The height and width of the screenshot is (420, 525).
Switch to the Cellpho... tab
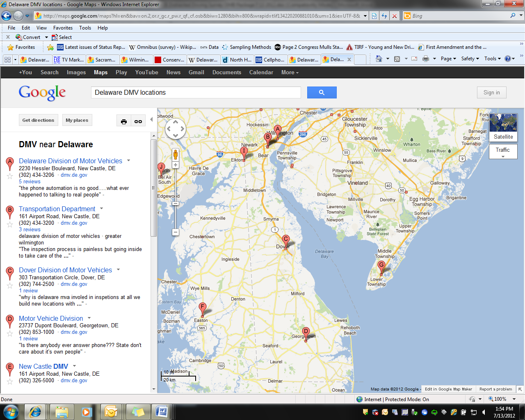(270, 59)
